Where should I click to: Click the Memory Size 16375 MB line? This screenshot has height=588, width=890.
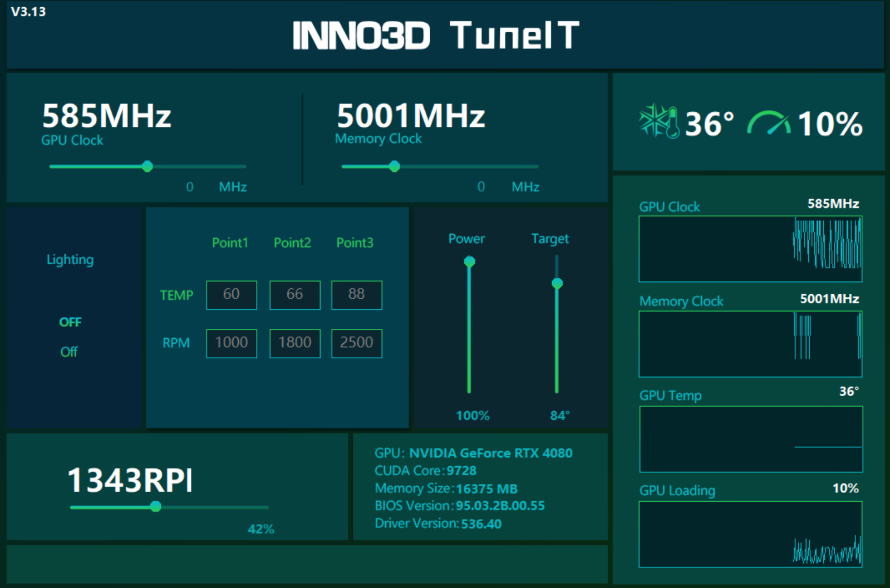[x=446, y=488]
